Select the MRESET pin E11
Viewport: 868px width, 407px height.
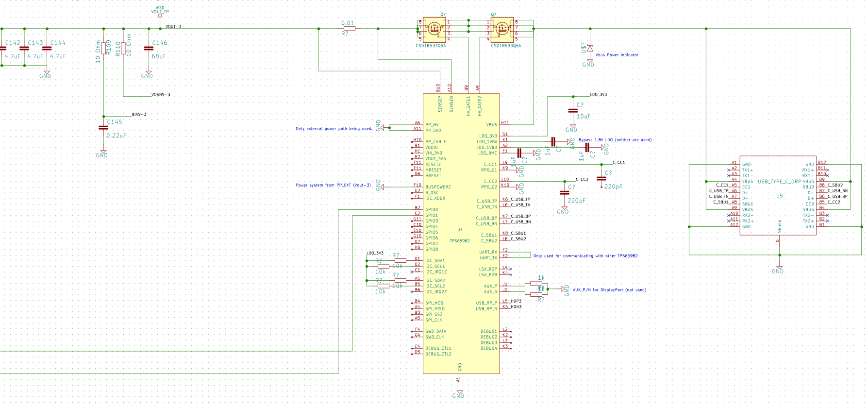tap(417, 169)
